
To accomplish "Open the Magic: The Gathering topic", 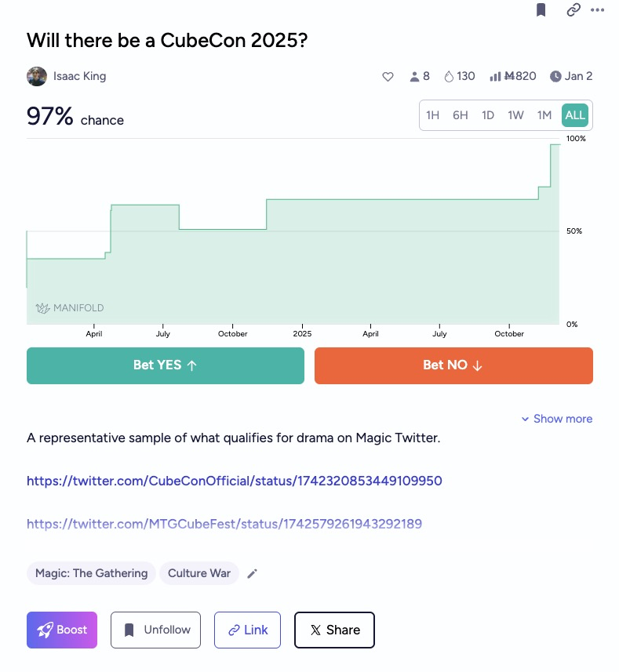I will [91, 573].
